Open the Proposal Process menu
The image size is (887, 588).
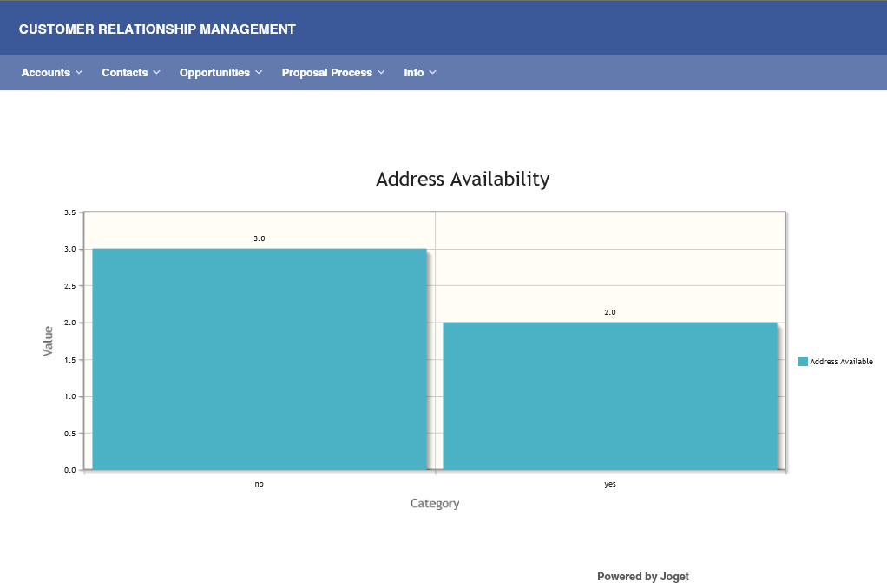click(327, 73)
